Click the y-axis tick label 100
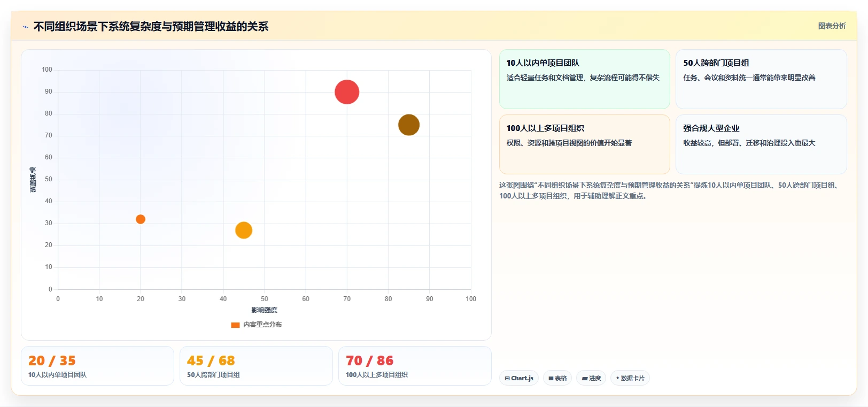The width and height of the screenshot is (868, 407). [47, 70]
